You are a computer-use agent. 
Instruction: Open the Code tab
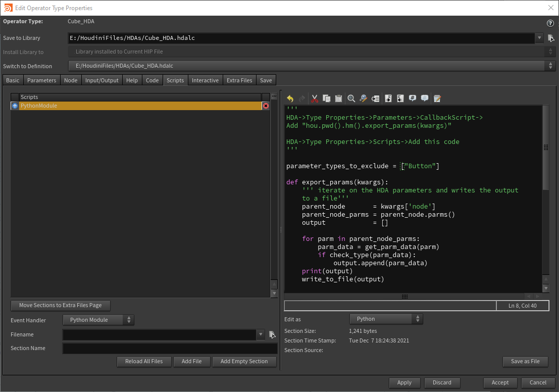click(x=152, y=80)
